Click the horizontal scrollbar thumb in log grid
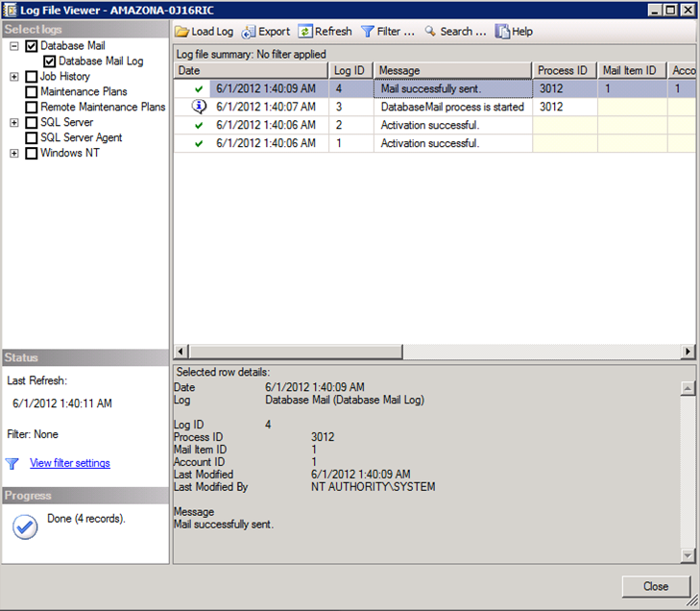This screenshot has width=700, height=611. [x=296, y=352]
